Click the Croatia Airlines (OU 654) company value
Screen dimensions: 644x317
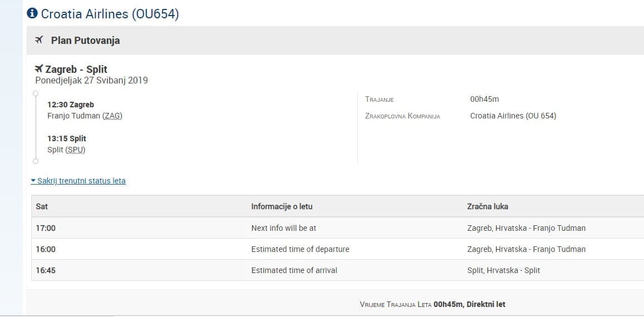point(513,116)
